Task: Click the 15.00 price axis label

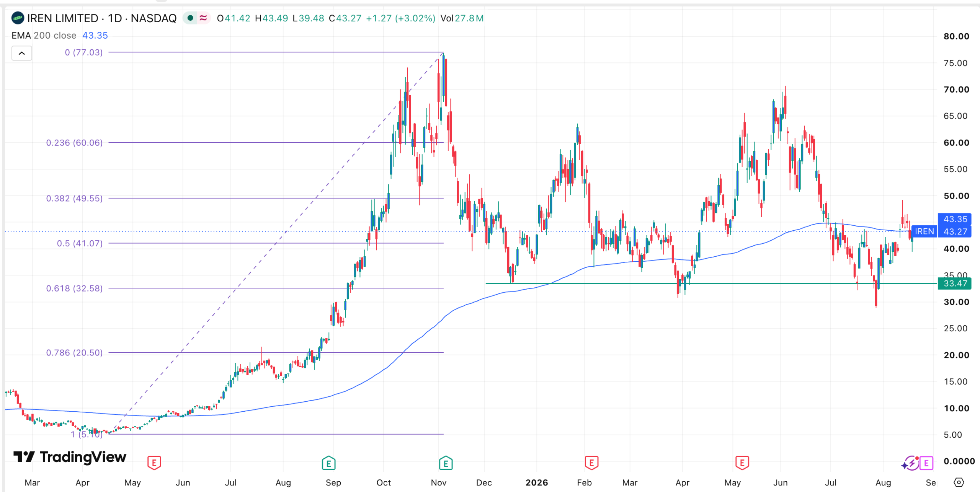Action: 955,381
